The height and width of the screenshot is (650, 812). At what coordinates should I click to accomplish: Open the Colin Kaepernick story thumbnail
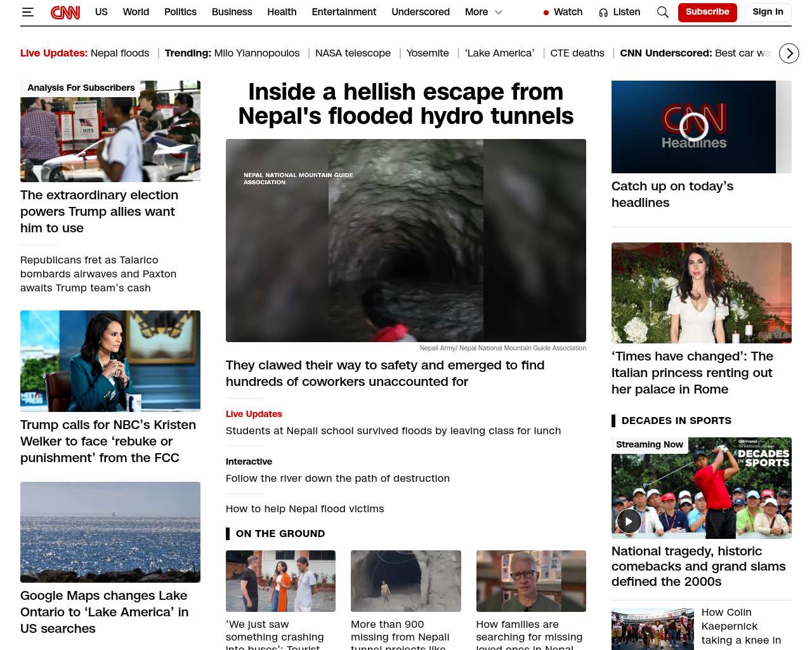tap(653, 629)
